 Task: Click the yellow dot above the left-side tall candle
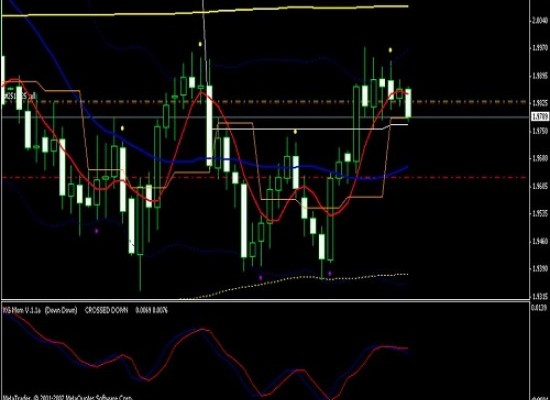pos(122,128)
